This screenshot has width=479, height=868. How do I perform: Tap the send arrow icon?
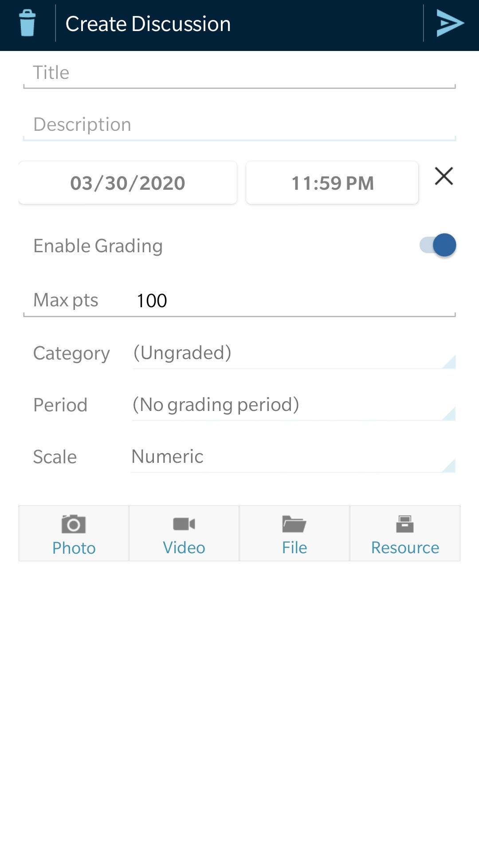click(x=450, y=23)
